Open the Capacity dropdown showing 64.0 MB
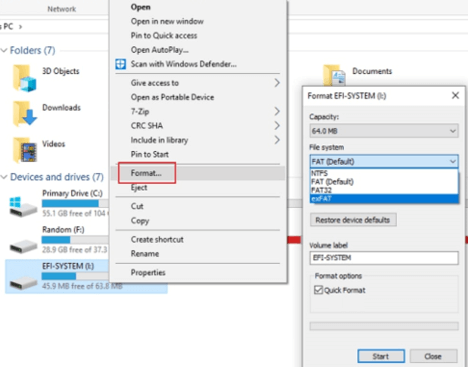This screenshot has width=468, height=367. click(x=384, y=131)
